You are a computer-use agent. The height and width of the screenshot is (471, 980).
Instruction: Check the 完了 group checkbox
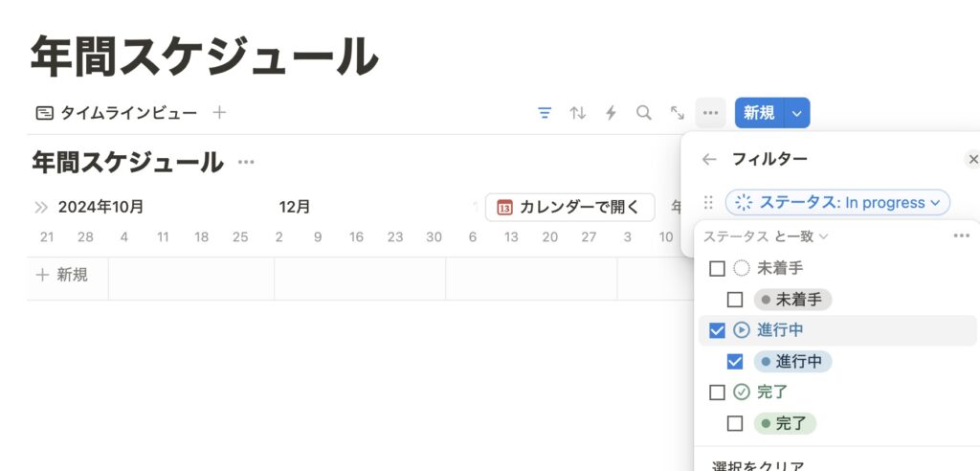pyautogui.click(x=717, y=392)
